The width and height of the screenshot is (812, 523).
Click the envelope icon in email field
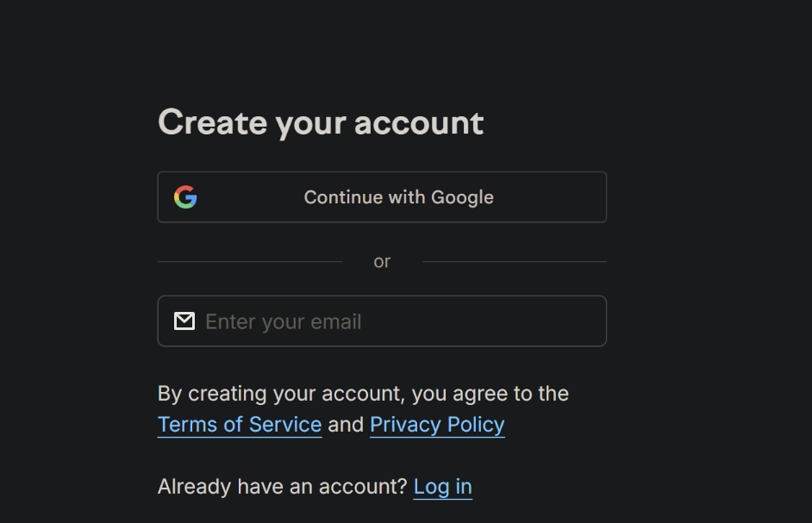tap(184, 321)
